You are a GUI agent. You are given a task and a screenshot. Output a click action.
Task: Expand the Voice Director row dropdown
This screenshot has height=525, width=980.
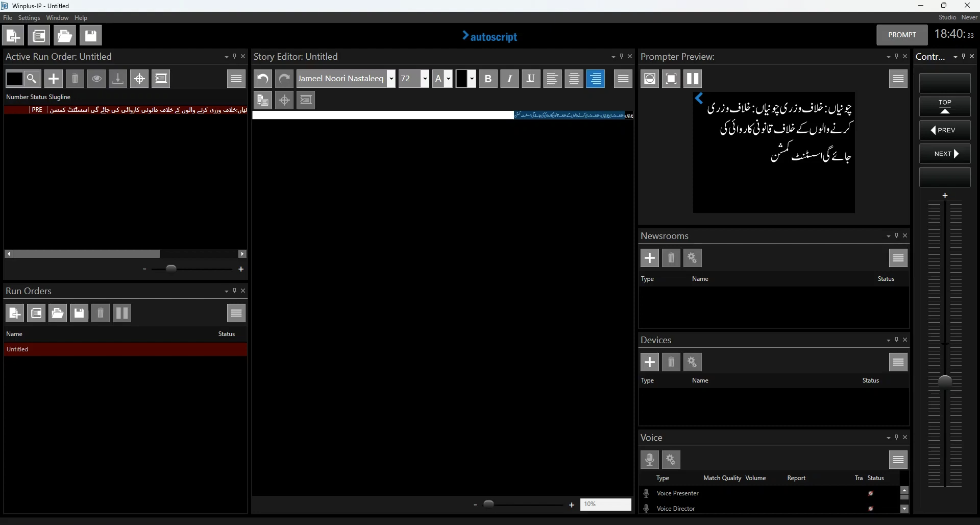coord(904,509)
